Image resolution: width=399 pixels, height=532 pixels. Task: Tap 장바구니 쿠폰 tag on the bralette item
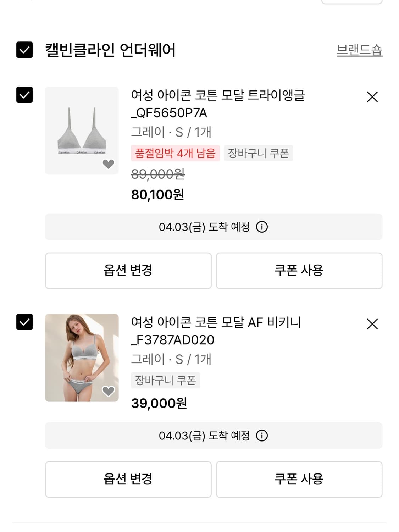258,153
